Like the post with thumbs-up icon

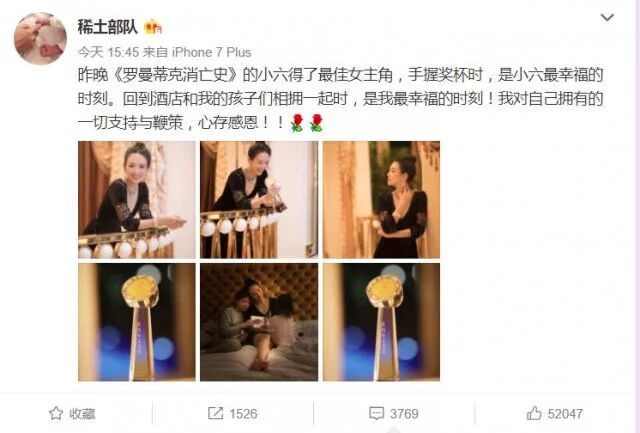tap(534, 413)
